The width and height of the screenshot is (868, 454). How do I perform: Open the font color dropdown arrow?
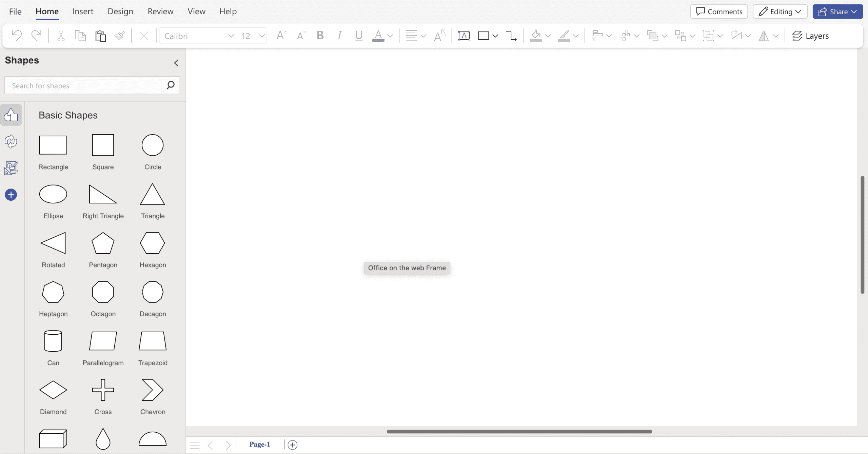pyautogui.click(x=390, y=36)
